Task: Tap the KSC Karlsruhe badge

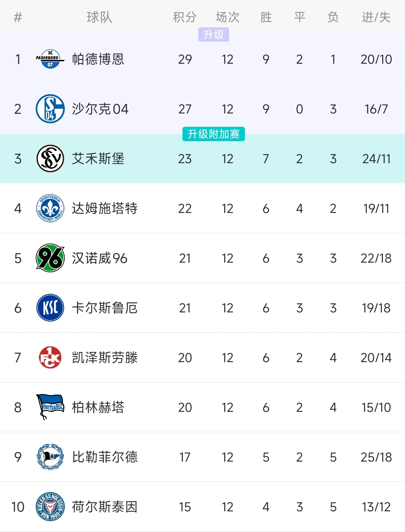Action: tap(50, 308)
